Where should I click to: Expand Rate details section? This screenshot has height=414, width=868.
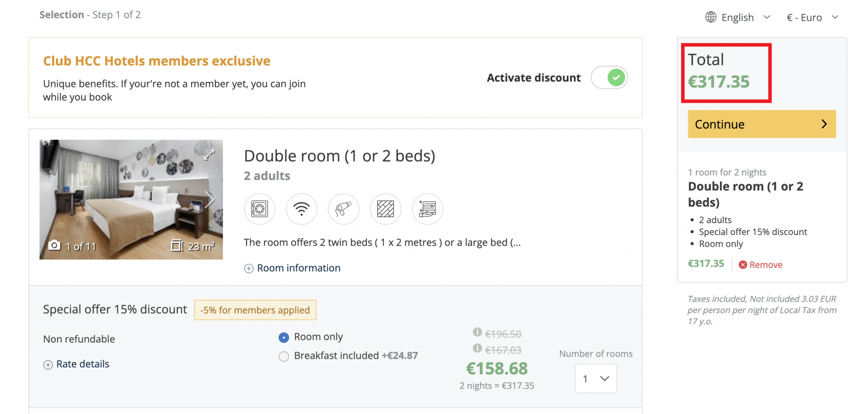[x=77, y=364]
